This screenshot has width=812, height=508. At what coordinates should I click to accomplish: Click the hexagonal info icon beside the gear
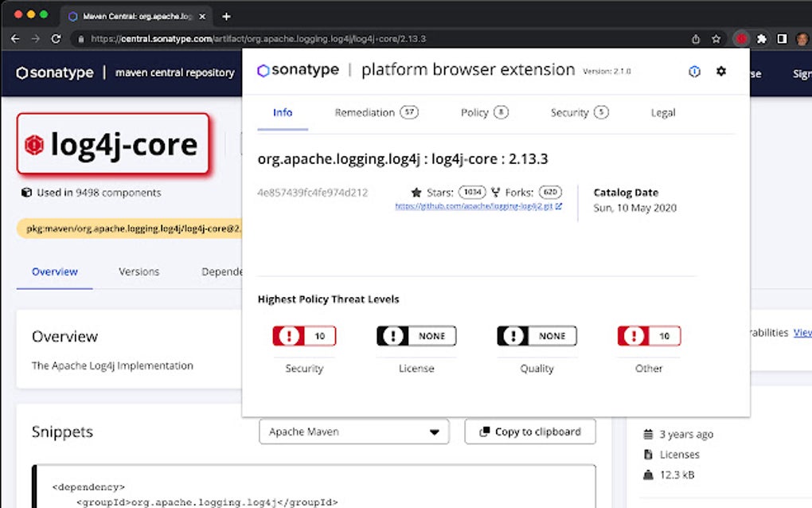694,71
